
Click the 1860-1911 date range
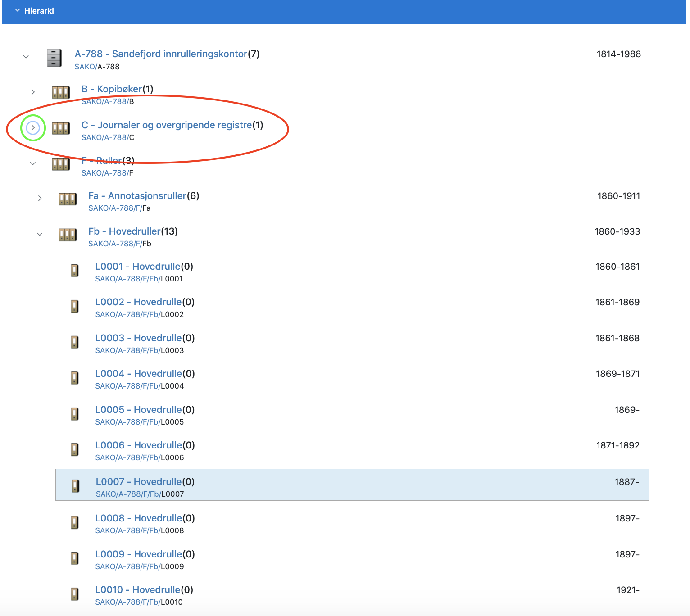pos(619,196)
